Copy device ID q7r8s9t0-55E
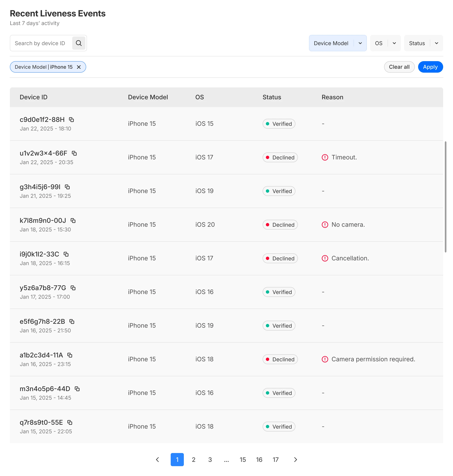This screenshot has height=476, width=453. tap(70, 422)
